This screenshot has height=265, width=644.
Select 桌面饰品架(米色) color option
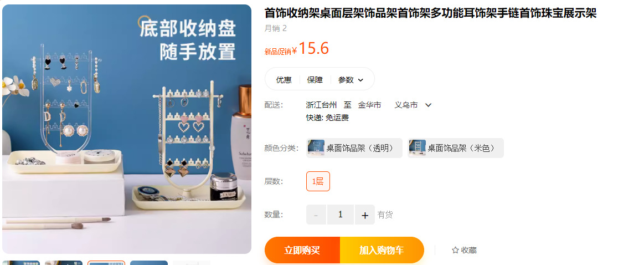click(456, 147)
